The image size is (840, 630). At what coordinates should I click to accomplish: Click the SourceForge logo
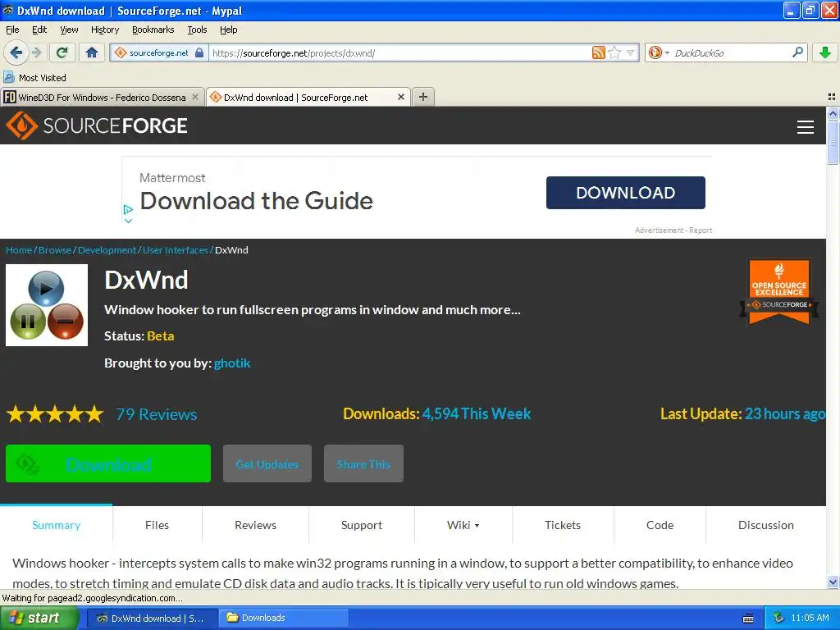(97, 126)
